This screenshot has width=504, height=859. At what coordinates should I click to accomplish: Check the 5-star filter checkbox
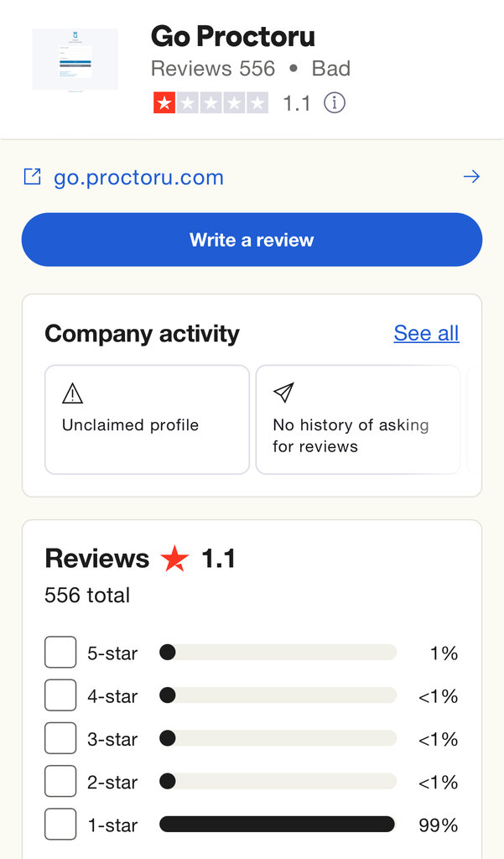click(60, 652)
